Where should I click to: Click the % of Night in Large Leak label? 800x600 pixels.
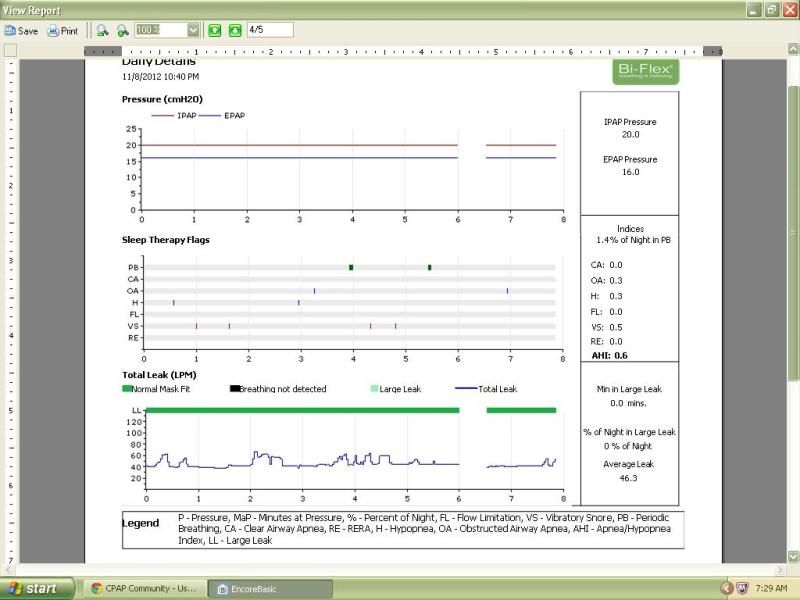click(629, 432)
